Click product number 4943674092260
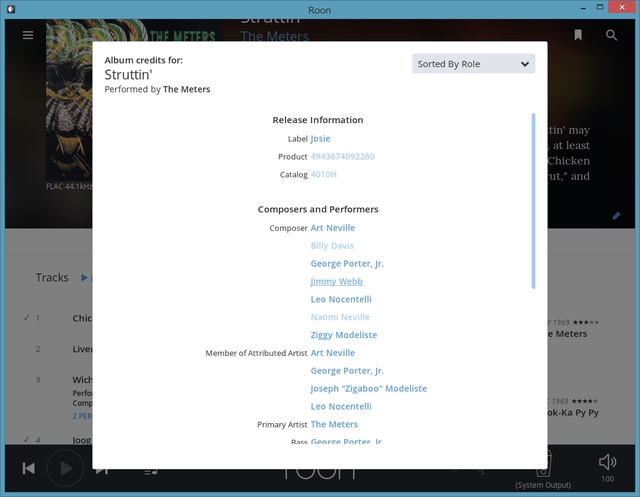Screen dimensions: 640x497 point(342,157)
